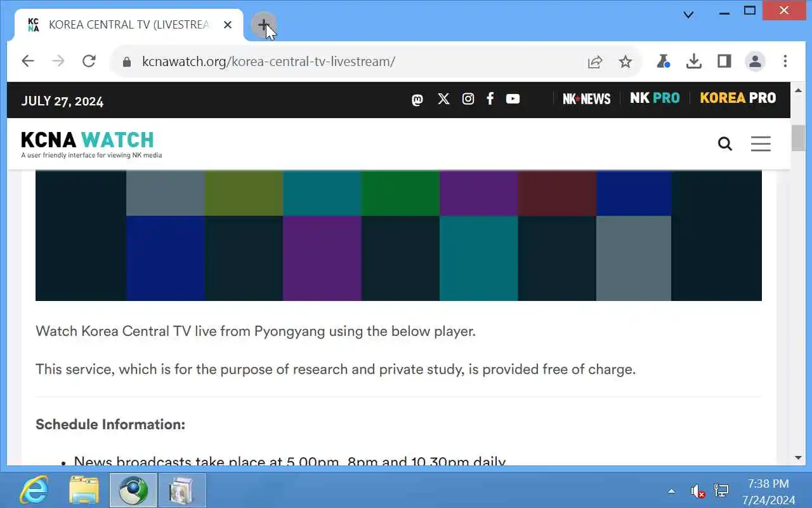This screenshot has width=812, height=508.
Task: Open KCNA Watch Mastodon page
Action: tap(417, 99)
